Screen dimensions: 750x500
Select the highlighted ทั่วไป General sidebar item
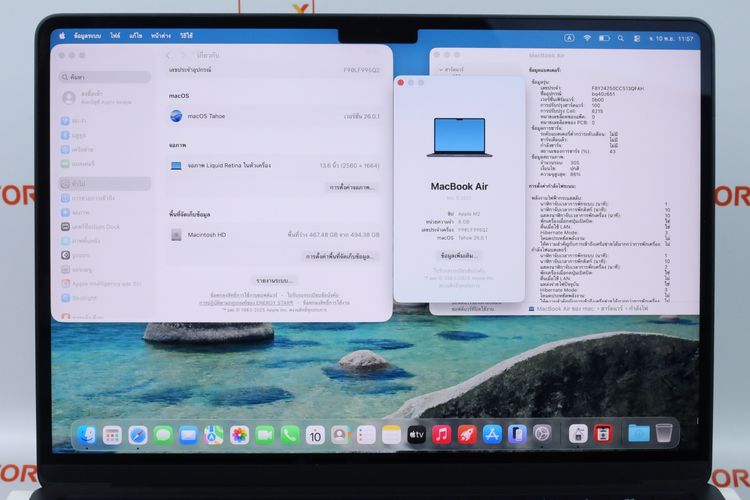coord(105,184)
